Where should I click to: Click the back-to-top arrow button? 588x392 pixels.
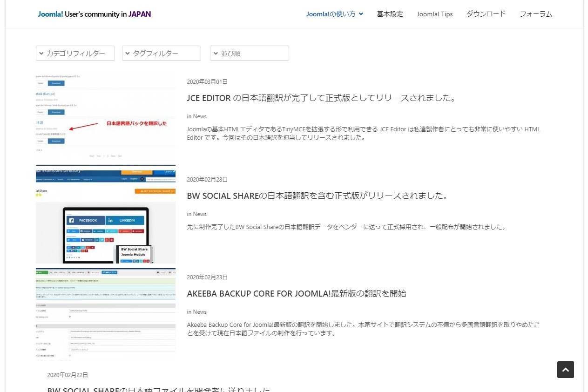click(565, 369)
